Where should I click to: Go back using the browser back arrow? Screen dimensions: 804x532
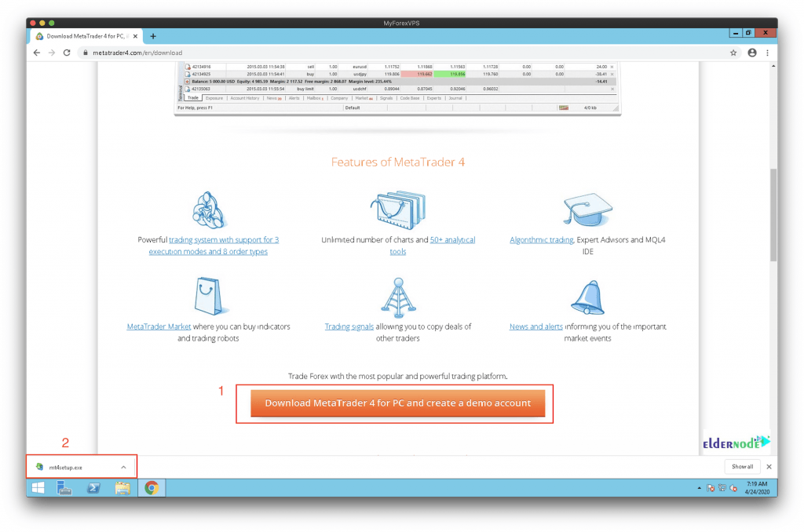click(36, 53)
